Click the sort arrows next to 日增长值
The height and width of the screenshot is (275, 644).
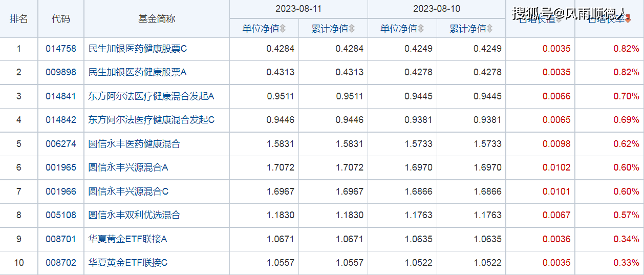tap(559, 19)
